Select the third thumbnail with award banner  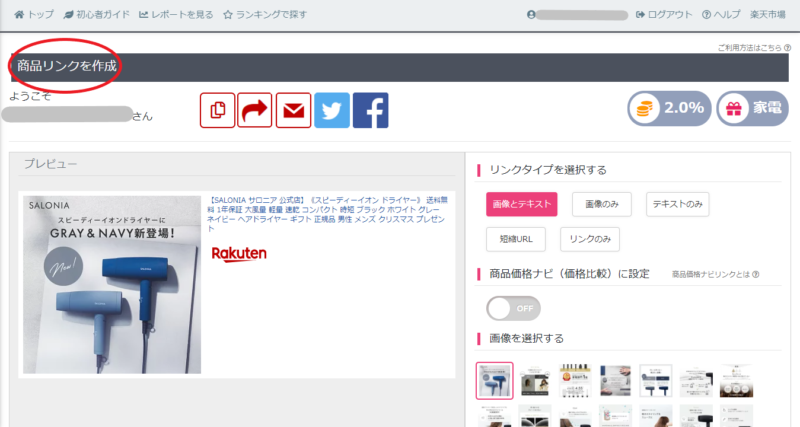point(575,381)
